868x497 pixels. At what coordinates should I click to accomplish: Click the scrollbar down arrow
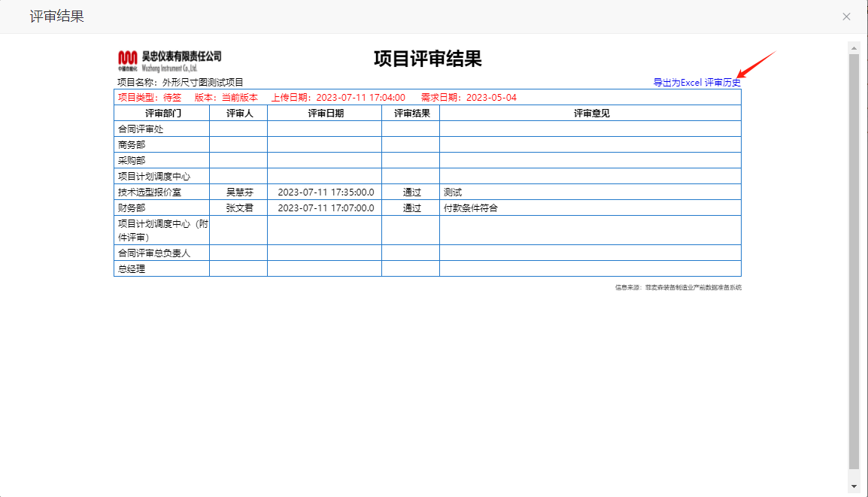point(854,486)
